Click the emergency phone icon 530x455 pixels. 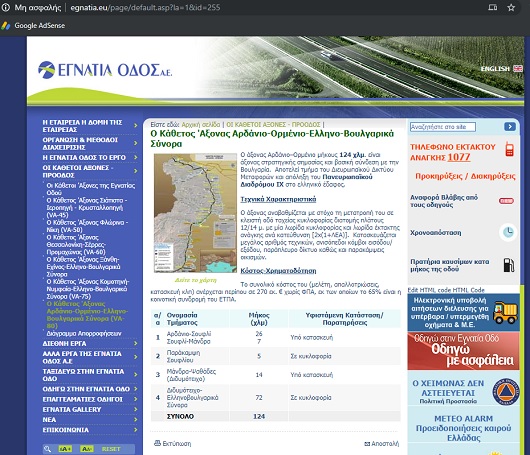509,149
